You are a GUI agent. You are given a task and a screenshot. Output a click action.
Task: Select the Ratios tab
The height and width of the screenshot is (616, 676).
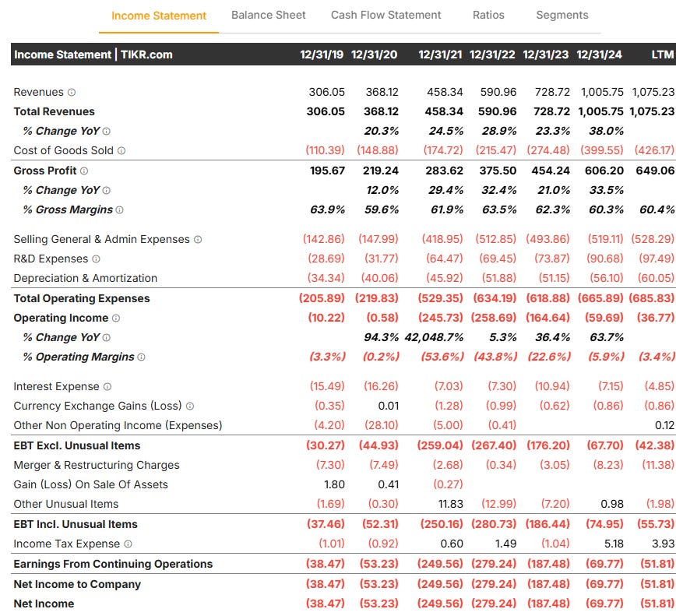tap(488, 15)
